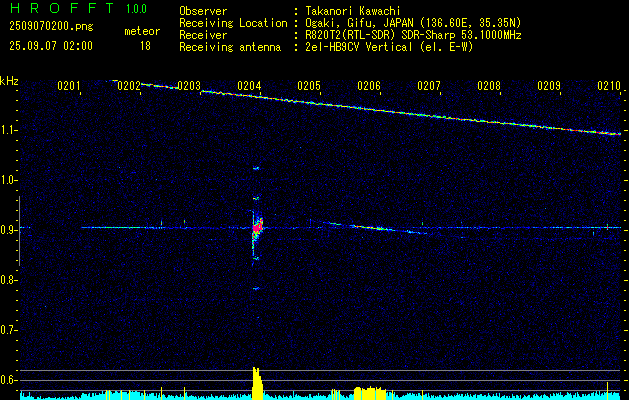
Task: Click the 0203 time marker
Action: [x=189, y=85]
